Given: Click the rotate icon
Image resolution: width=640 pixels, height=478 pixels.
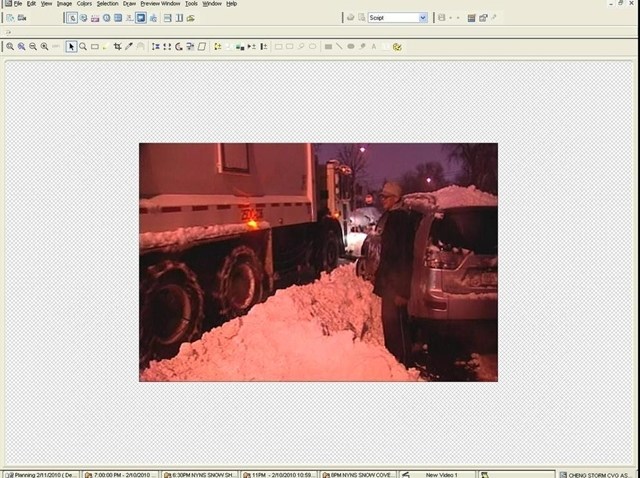Looking at the screenshot, I should [178, 47].
